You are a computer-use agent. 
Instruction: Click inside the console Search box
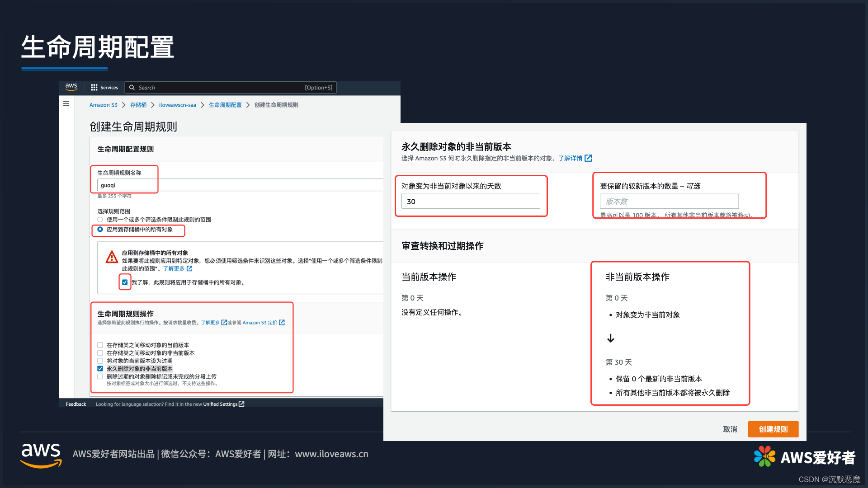click(231, 88)
